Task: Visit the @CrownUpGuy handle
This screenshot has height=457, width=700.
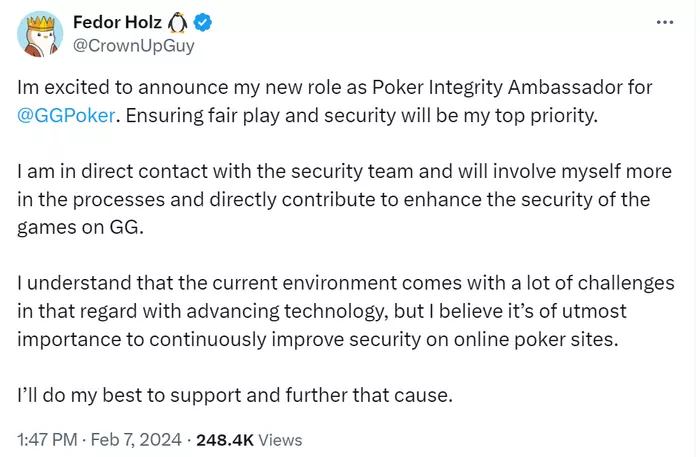Action: (x=133, y=46)
